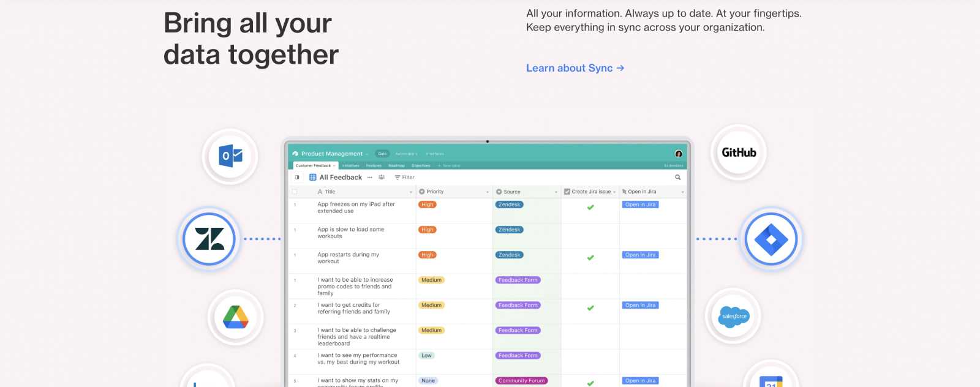Image resolution: width=980 pixels, height=387 pixels.
Task: Open the Priority column dropdown arrow
Action: pyautogui.click(x=488, y=192)
